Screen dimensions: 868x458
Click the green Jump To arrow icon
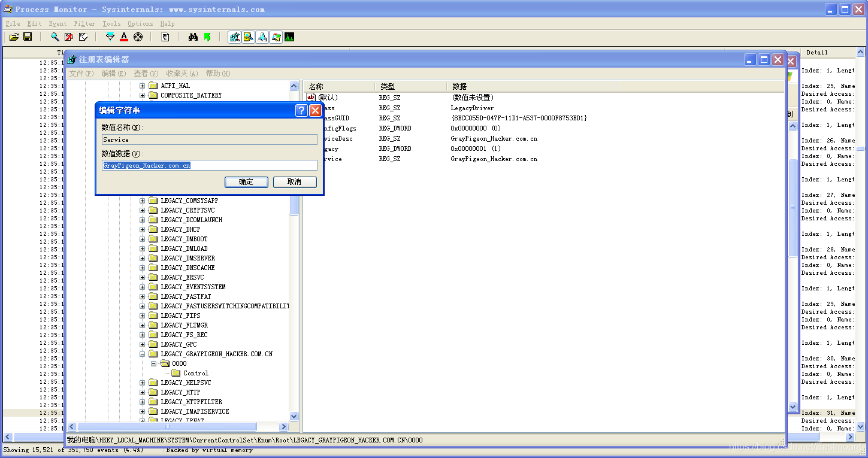pyautogui.click(x=207, y=37)
